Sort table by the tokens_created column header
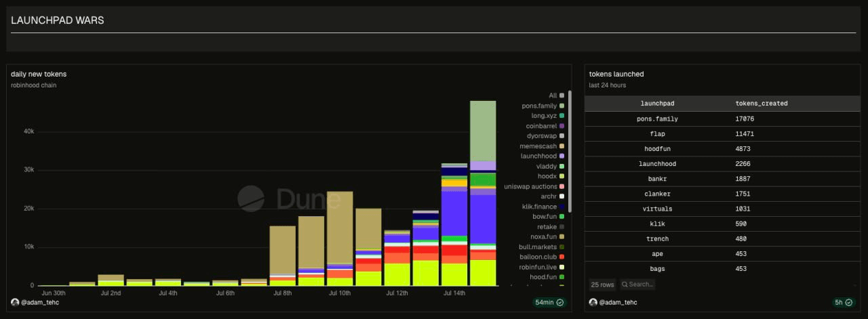 tap(762, 104)
